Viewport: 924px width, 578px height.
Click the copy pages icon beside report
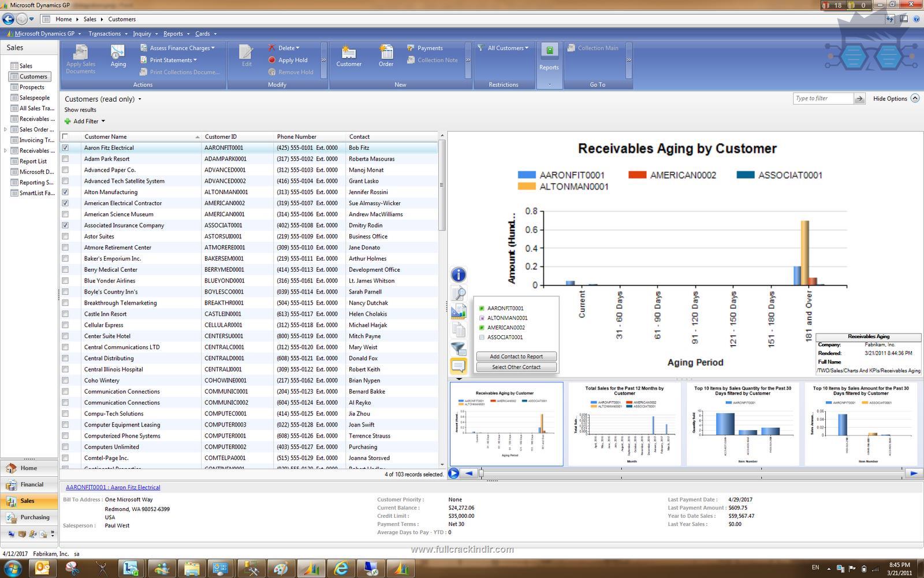(x=458, y=330)
